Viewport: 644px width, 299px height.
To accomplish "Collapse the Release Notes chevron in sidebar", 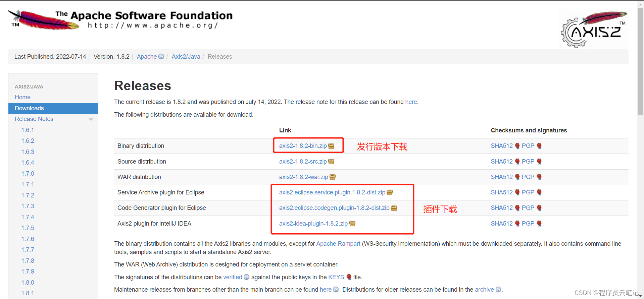I will (x=91, y=119).
